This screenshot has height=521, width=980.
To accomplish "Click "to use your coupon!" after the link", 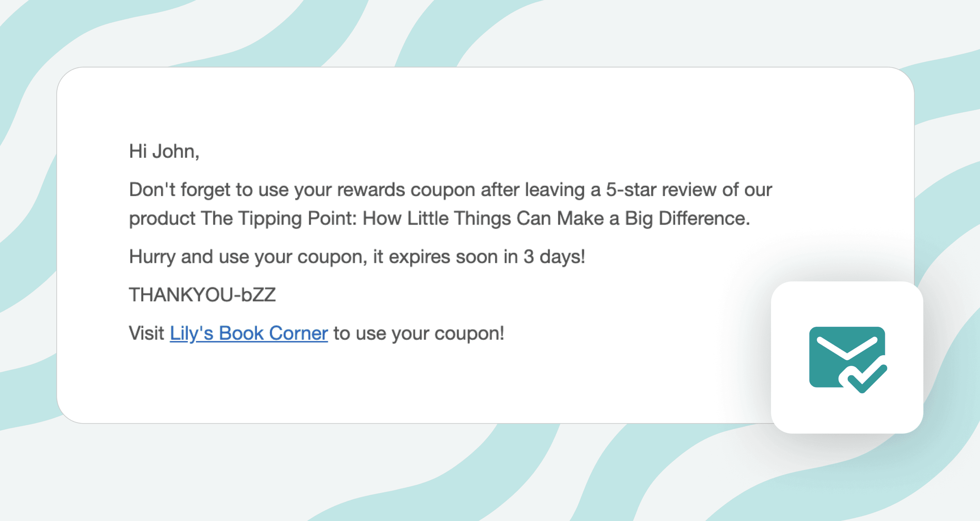I will (x=419, y=333).
